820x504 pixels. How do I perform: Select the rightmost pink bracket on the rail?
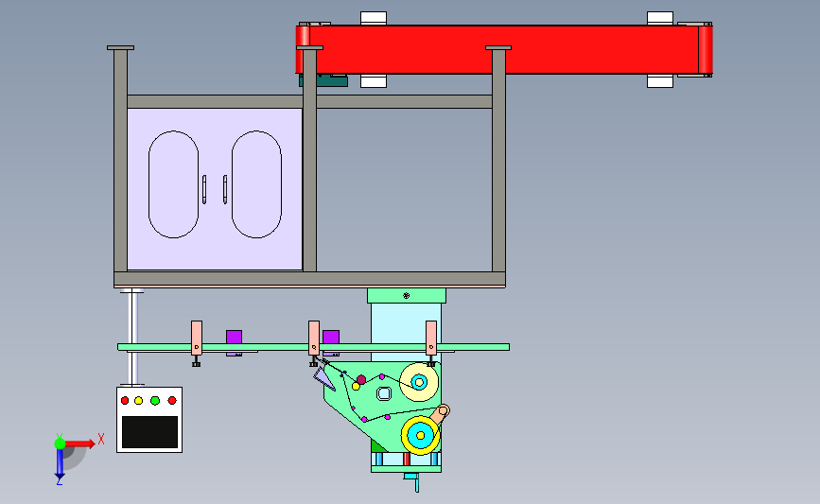431,338
